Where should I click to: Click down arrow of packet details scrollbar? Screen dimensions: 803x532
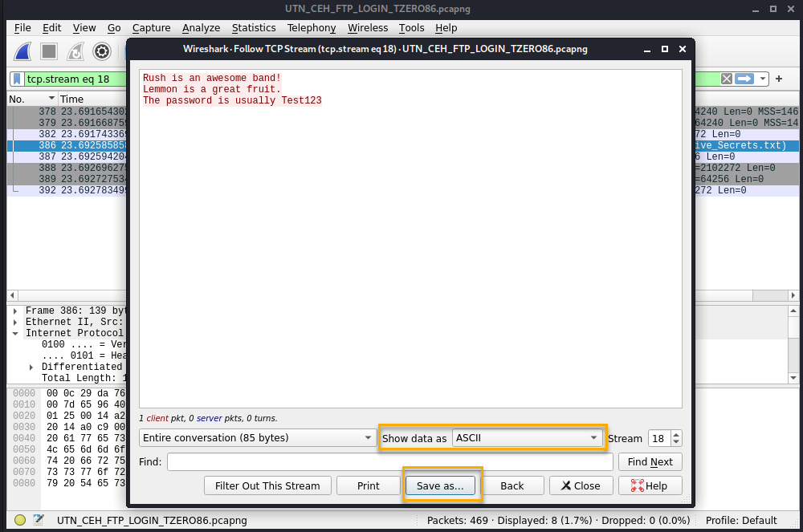[x=793, y=378]
